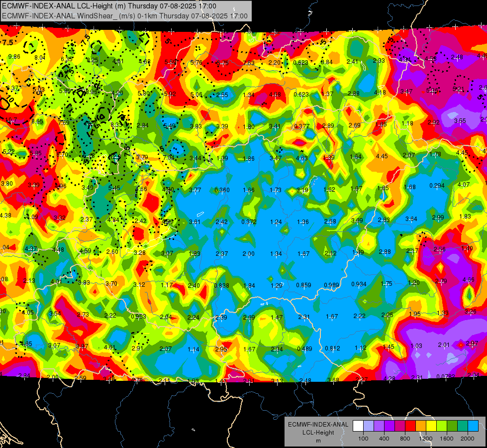
Task: Click the 0.859 wind shear value
Action: [x=304, y=285]
